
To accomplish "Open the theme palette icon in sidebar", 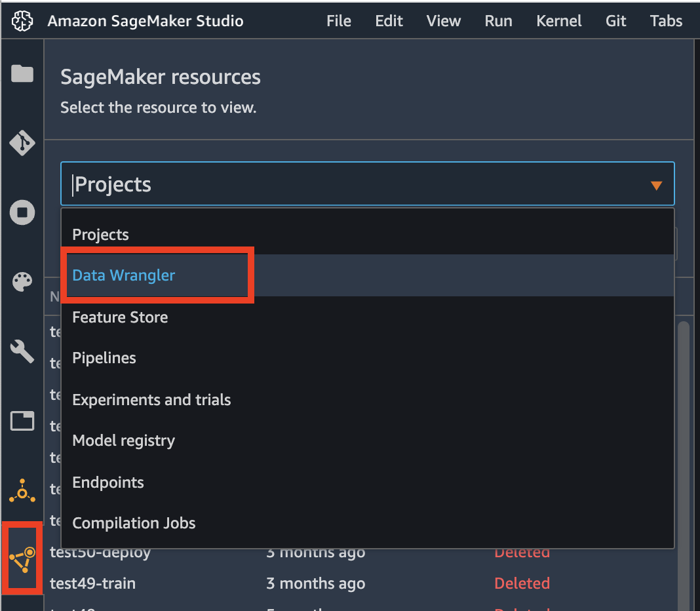I will click(22, 282).
